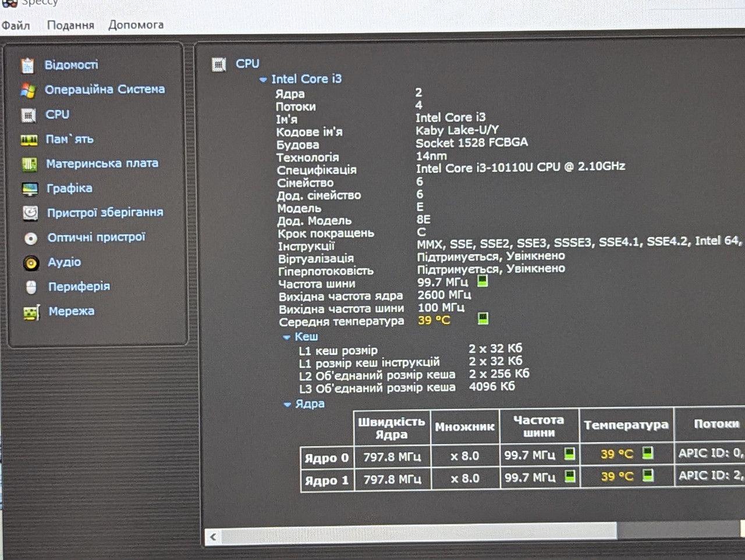This screenshot has height=560, width=745.
Task: Click the horizontal scrollbar thumb
Action: click(x=418, y=533)
